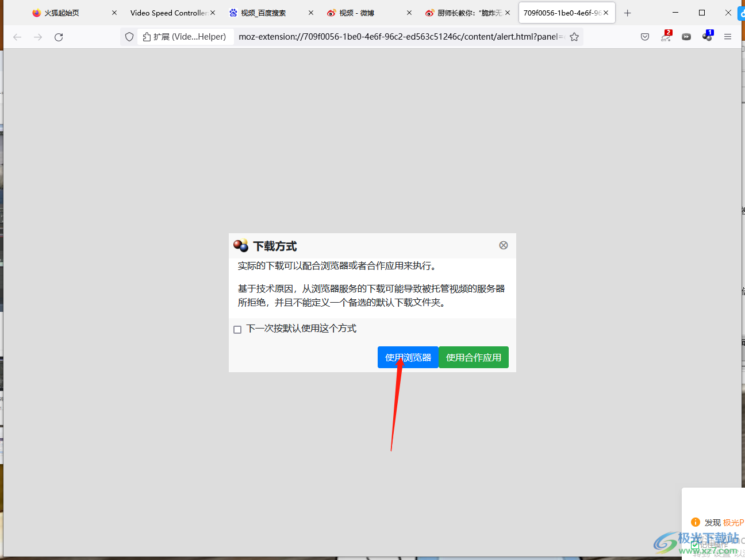
Task: Open extension icon with red 2 badge
Action: [666, 36]
